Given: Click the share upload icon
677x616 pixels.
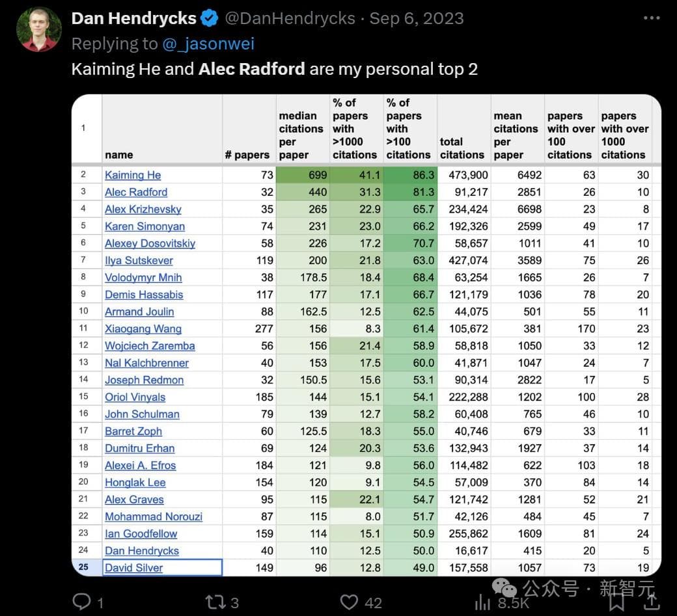Looking at the screenshot, I should tap(652, 602).
